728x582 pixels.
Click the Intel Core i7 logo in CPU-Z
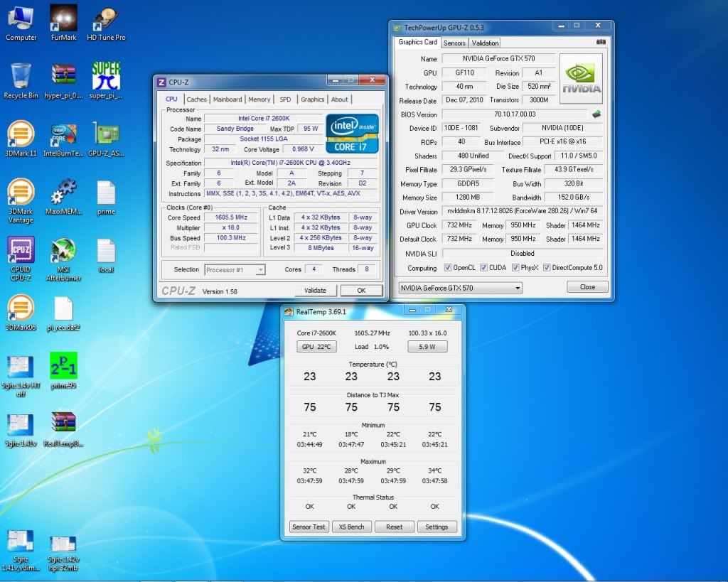point(352,134)
